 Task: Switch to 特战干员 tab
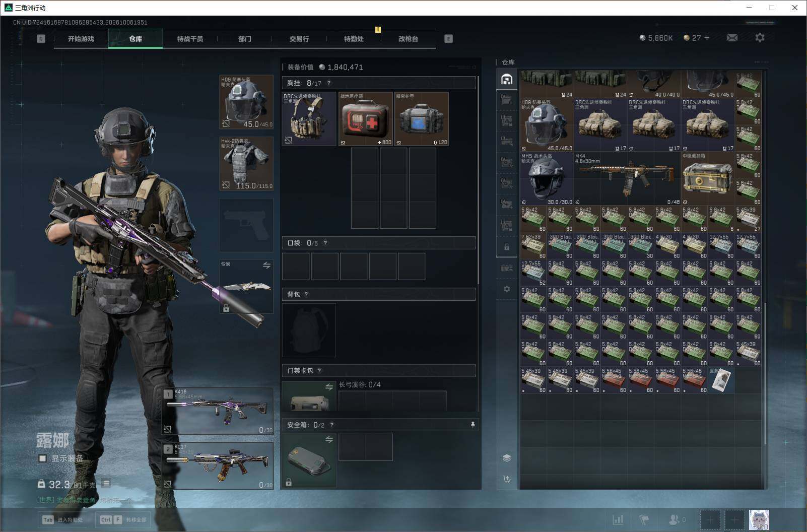point(190,39)
